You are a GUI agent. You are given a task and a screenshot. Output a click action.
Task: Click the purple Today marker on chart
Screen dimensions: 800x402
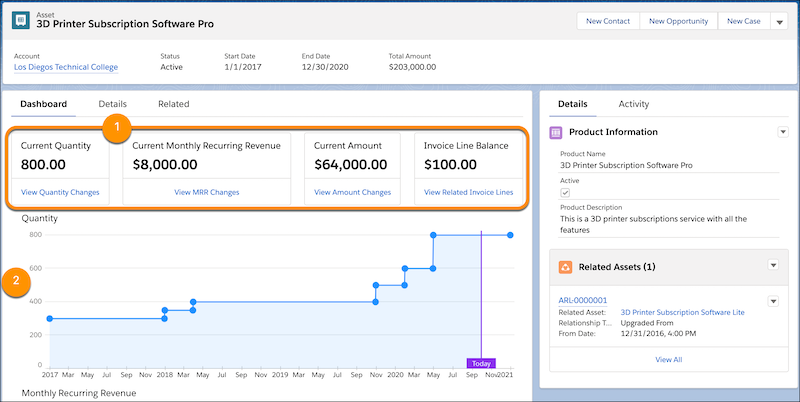tap(481, 364)
